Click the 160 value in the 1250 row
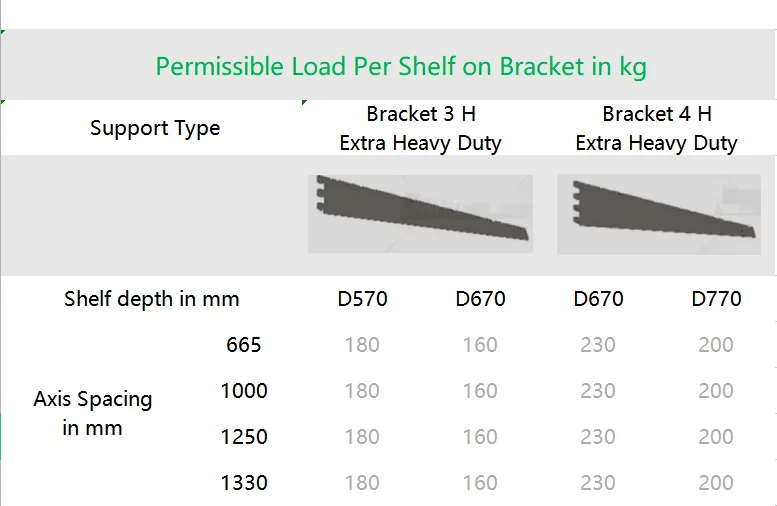Screen dimensions: 777x506 pos(480,437)
